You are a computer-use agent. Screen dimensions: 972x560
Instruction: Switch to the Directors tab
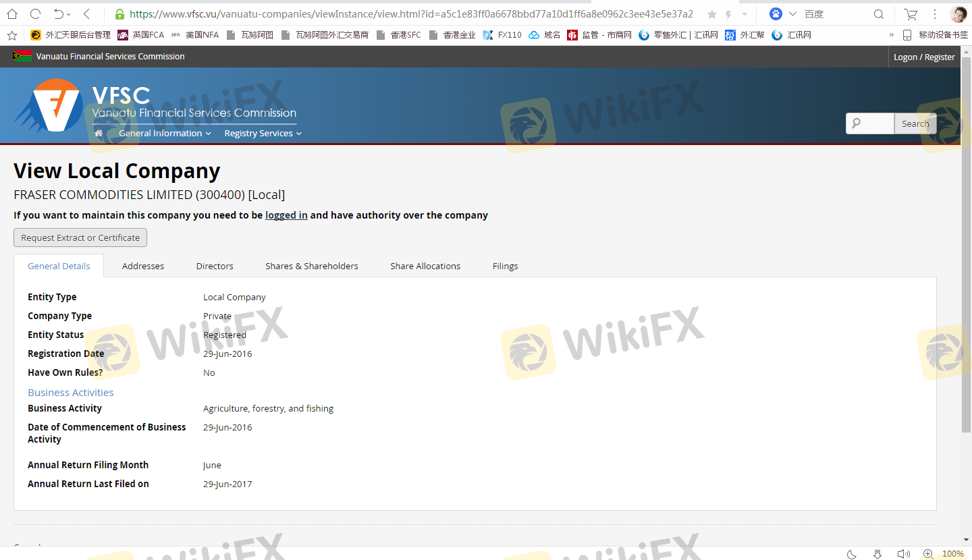tap(215, 266)
